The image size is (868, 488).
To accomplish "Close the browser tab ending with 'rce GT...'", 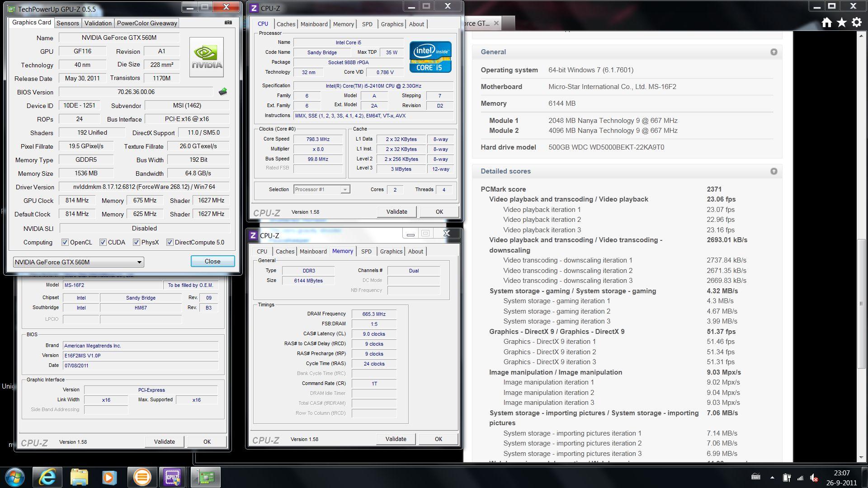I will pyautogui.click(x=496, y=23).
